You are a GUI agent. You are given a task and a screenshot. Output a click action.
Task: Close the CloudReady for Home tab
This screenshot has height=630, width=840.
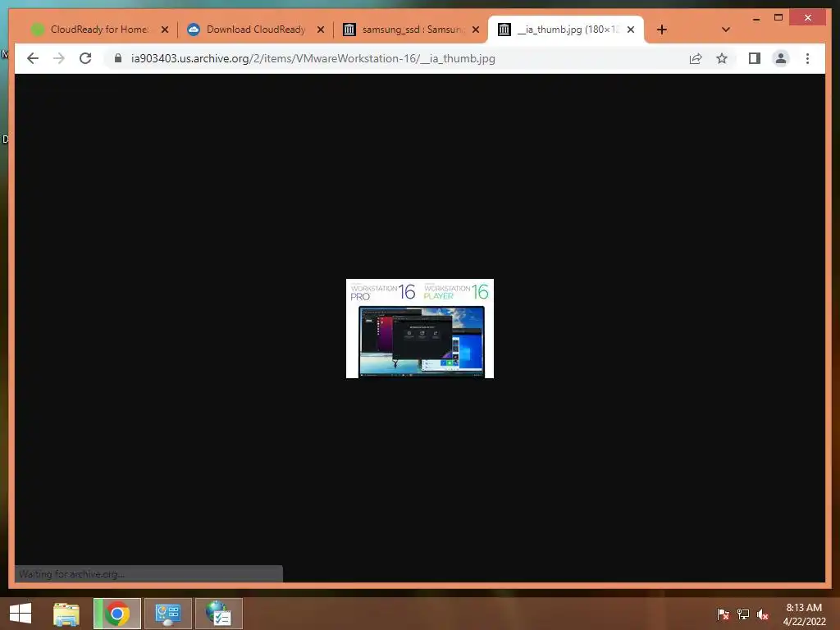coord(164,30)
